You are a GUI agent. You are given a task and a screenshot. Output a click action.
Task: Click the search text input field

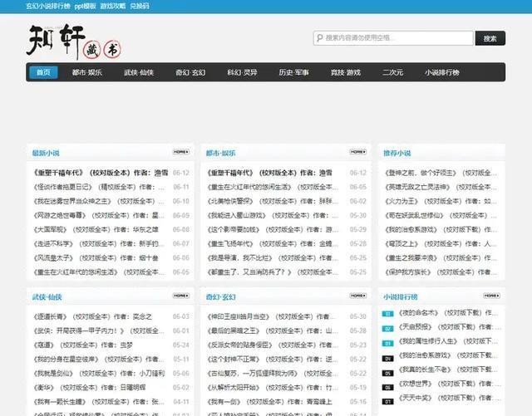(x=395, y=38)
